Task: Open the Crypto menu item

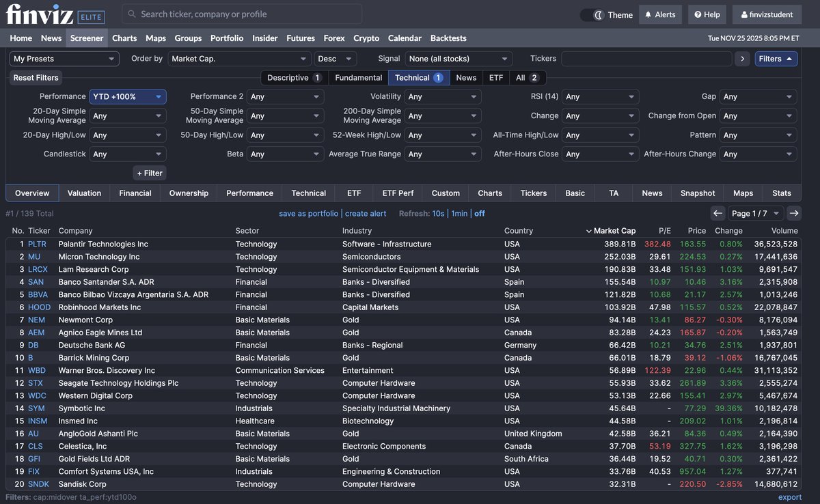Action: coord(366,38)
